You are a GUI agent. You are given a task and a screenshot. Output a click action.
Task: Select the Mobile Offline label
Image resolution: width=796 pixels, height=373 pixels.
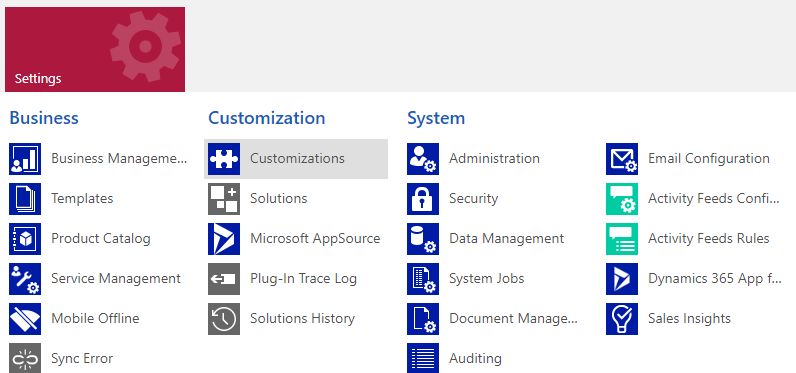tap(95, 319)
